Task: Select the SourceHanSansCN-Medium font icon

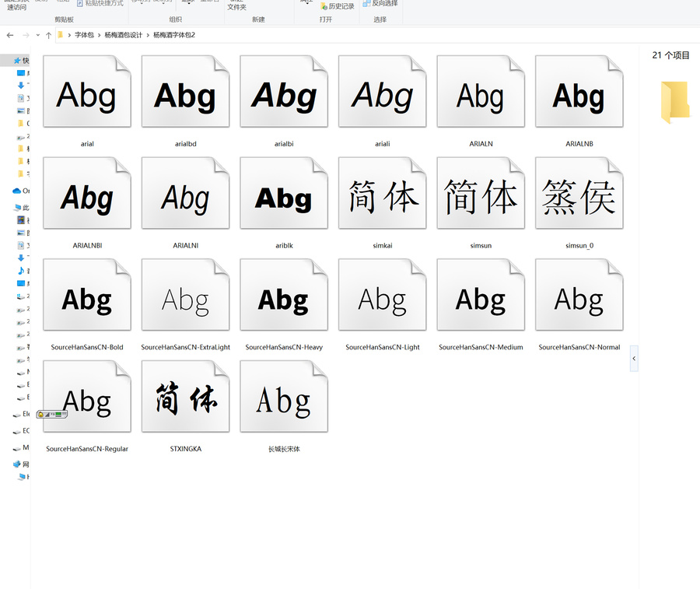Action: tap(481, 295)
